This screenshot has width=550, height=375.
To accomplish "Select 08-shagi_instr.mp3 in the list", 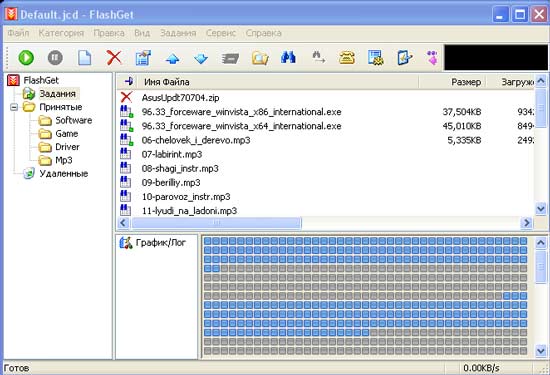I will pos(180,168).
